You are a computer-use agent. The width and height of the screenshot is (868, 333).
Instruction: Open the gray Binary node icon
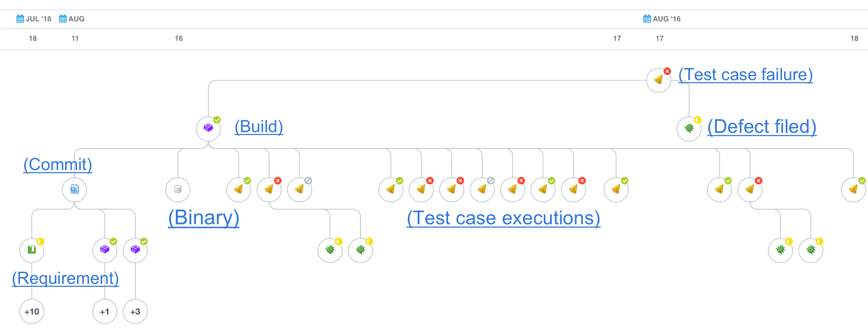(178, 189)
